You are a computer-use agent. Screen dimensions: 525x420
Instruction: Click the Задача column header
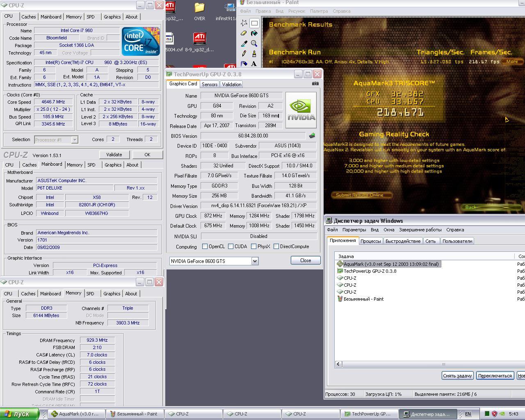pyautogui.click(x=425, y=256)
